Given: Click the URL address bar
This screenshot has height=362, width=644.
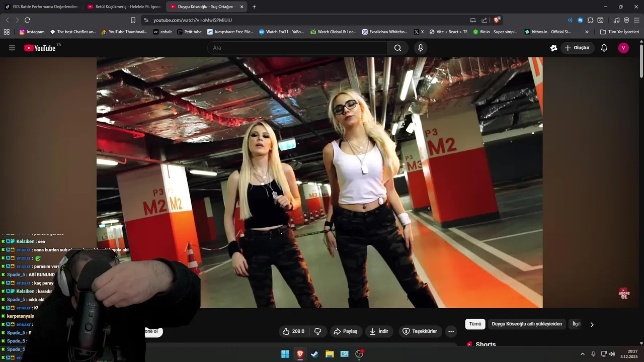Looking at the screenshot, I should [x=307, y=20].
